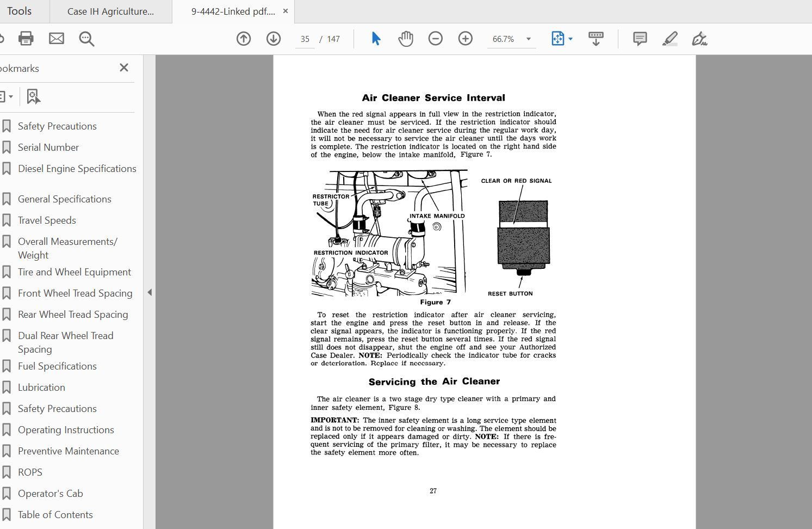Click the bookmark icon beside Lubrication

[7, 387]
